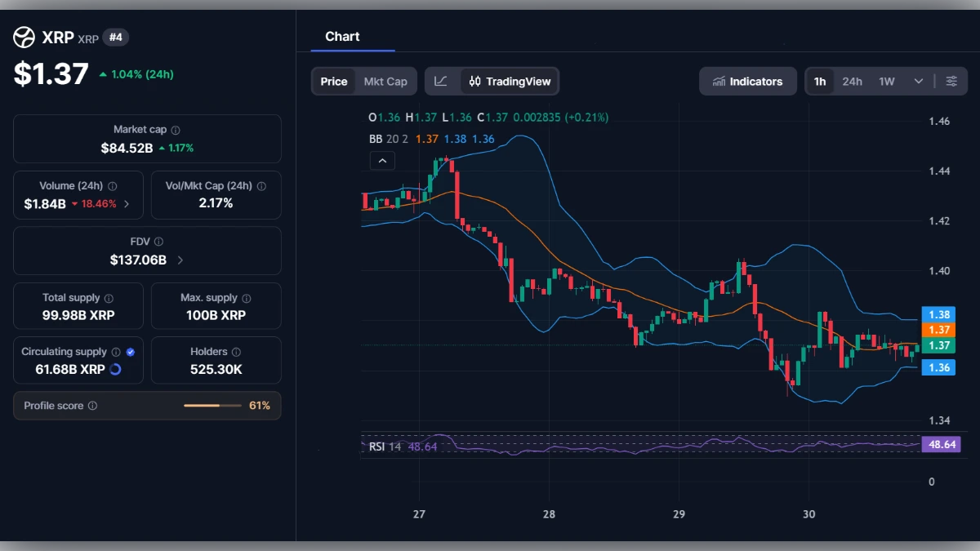Click the 18.46% volume change text
Viewport: 980px width, 551px height.
(99, 204)
